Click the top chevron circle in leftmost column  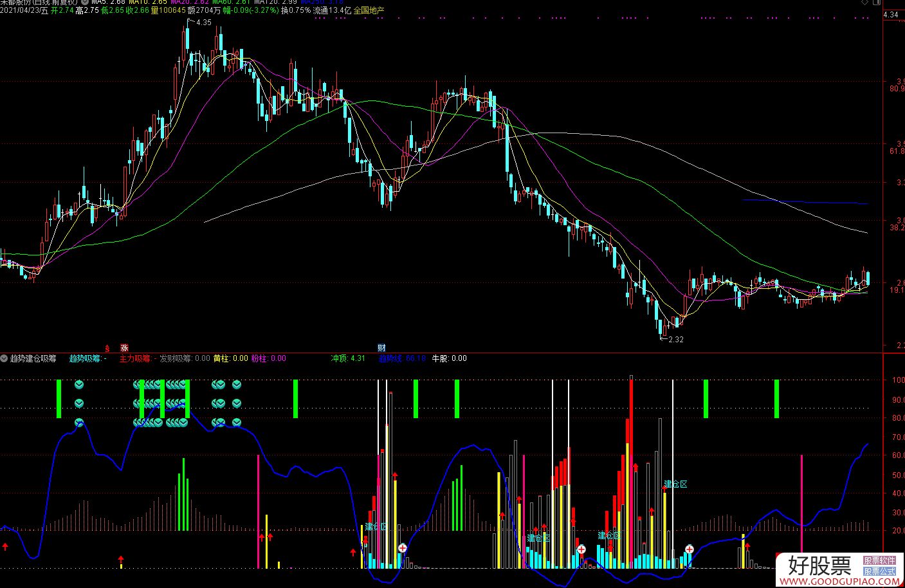coord(80,385)
